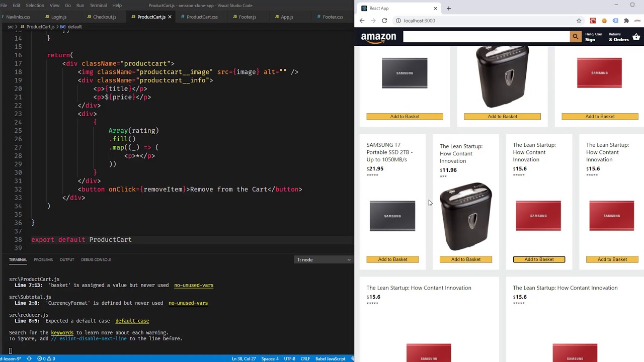The image size is (644, 362).
Task: Click the sync changes icon in status bar
Action: (29, 358)
